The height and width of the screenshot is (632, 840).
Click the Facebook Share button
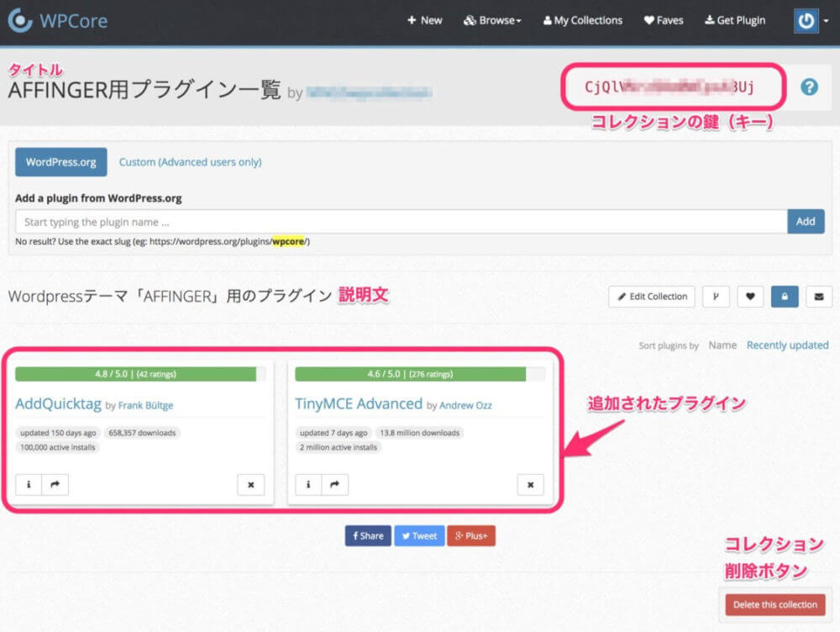coord(368,535)
